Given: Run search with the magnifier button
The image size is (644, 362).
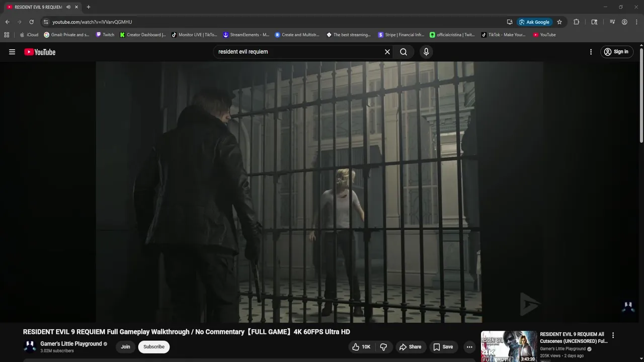Looking at the screenshot, I should (x=404, y=52).
